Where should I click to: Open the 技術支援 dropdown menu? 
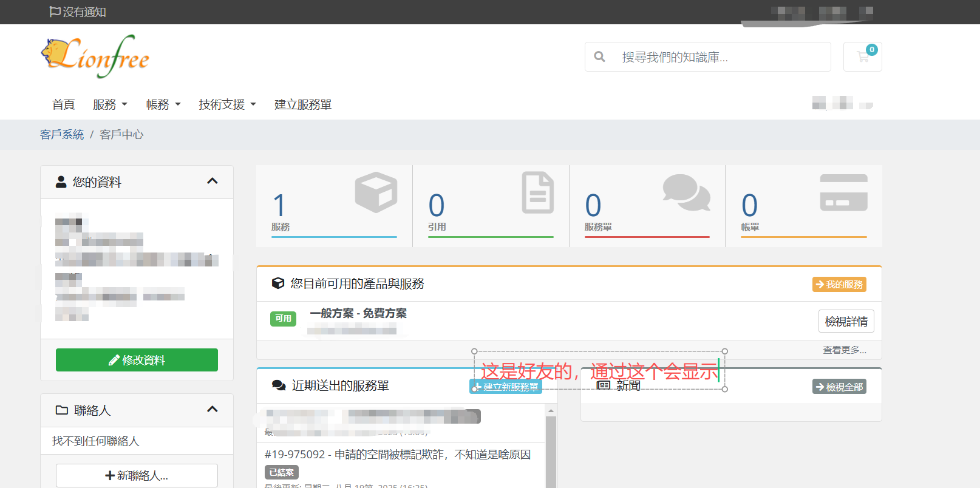point(227,104)
